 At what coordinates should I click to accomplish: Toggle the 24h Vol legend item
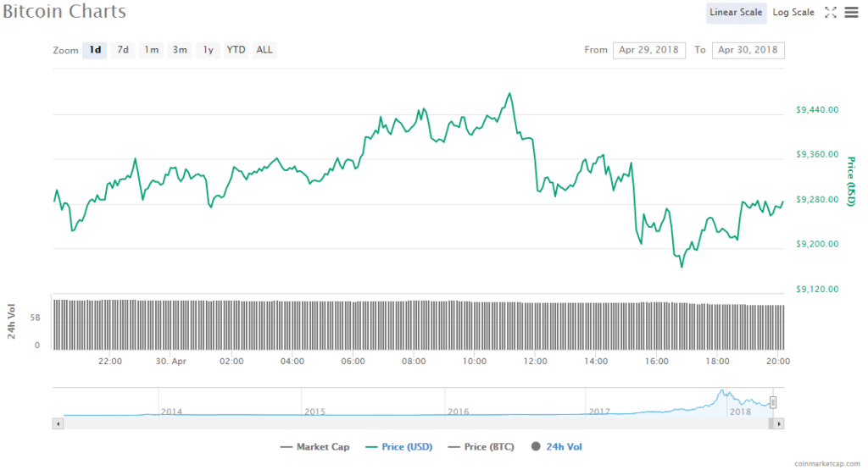point(557,446)
